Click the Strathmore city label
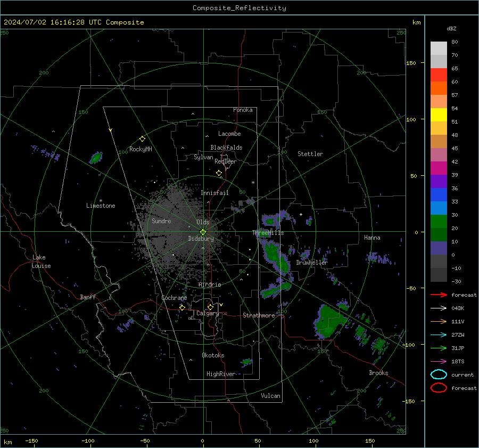Screen dimensions: 479x448 point(259,315)
